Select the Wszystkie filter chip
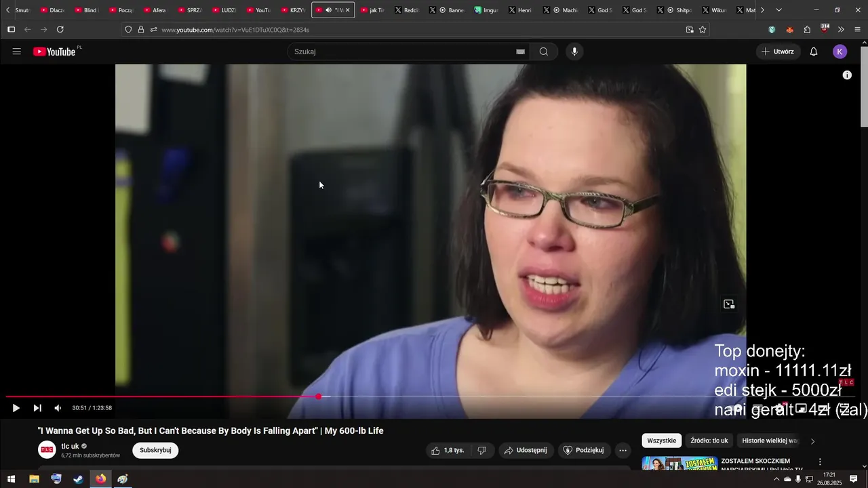Image resolution: width=868 pixels, height=488 pixels. pos(661,441)
